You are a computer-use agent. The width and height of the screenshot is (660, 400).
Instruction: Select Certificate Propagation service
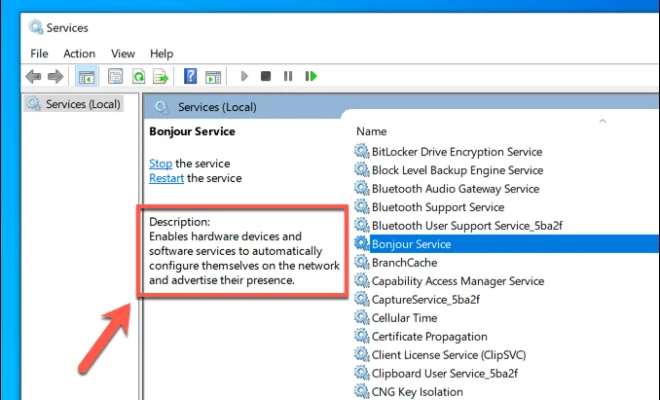tap(429, 336)
